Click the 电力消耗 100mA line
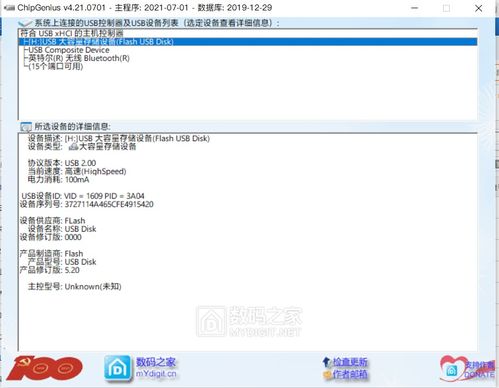This screenshot has height=388, width=499. pyautogui.click(x=58, y=180)
